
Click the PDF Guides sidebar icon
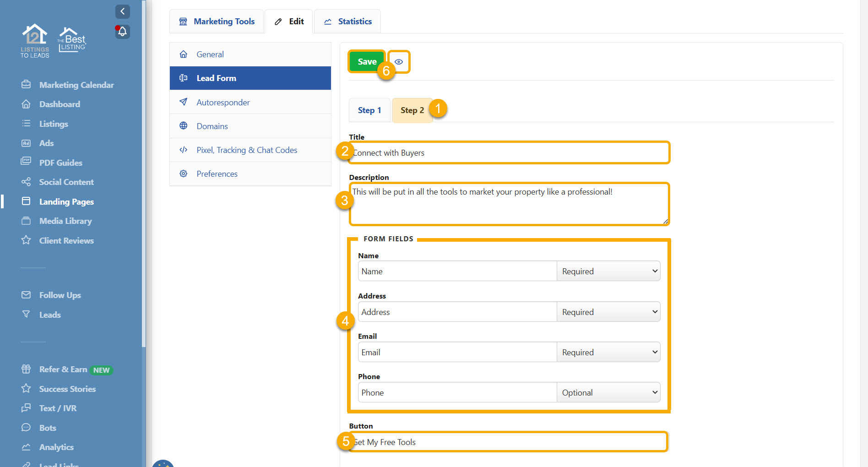tap(26, 163)
